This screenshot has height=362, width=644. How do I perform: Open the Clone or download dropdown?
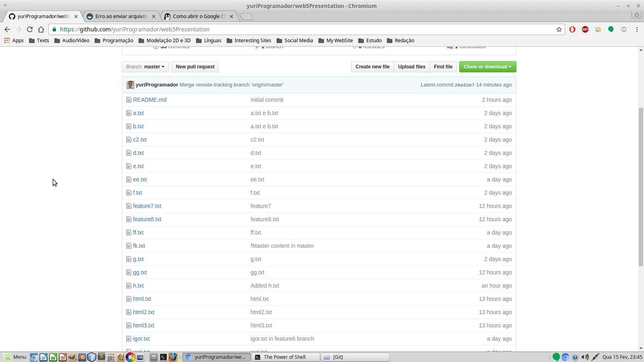point(487,67)
